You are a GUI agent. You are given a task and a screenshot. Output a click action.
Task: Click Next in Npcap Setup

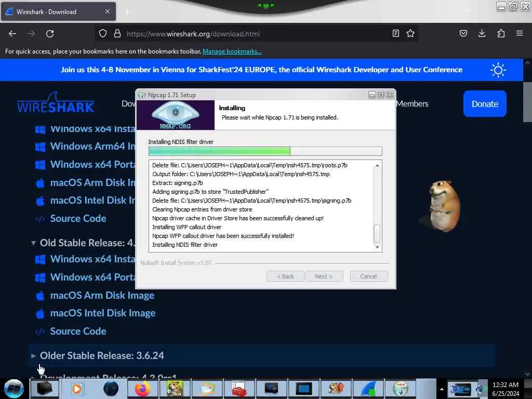pyautogui.click(x=324, y=276)
